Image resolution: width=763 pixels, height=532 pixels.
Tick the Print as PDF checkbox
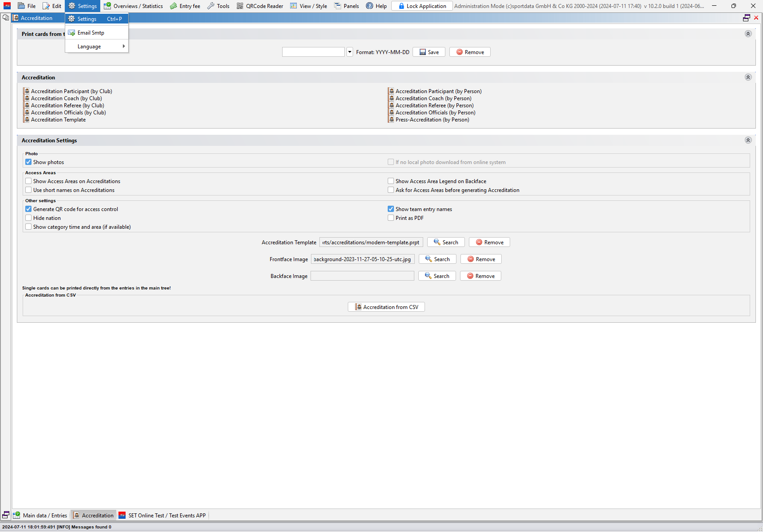pyautogui.click(x=391, y=218)
